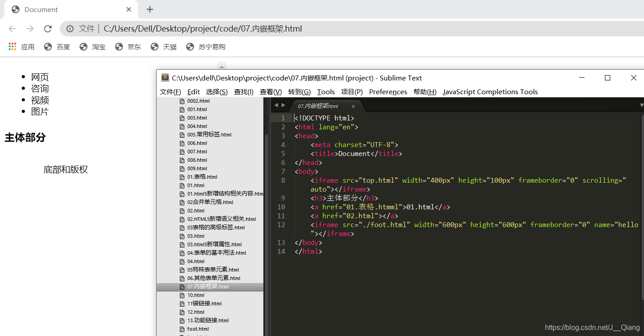Screen dimensions: 644x336
Task: Open 05特殊表单元素.html in sidebar
Action: click(213, 270)
